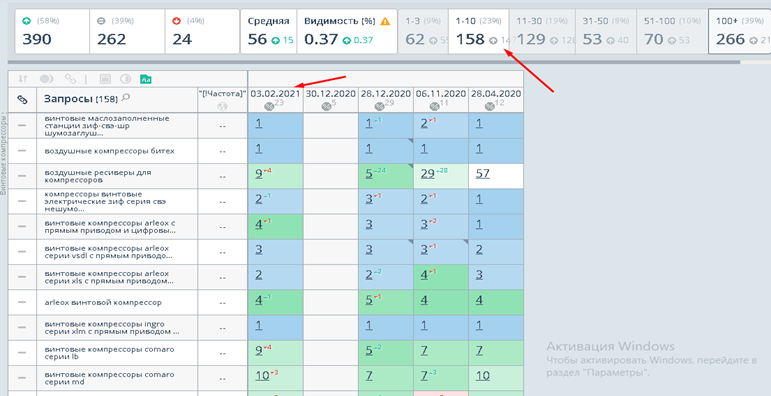Click the search magnifier next to Запросы
This screenshot has height=396, width=771.
[x=125, y=98]
